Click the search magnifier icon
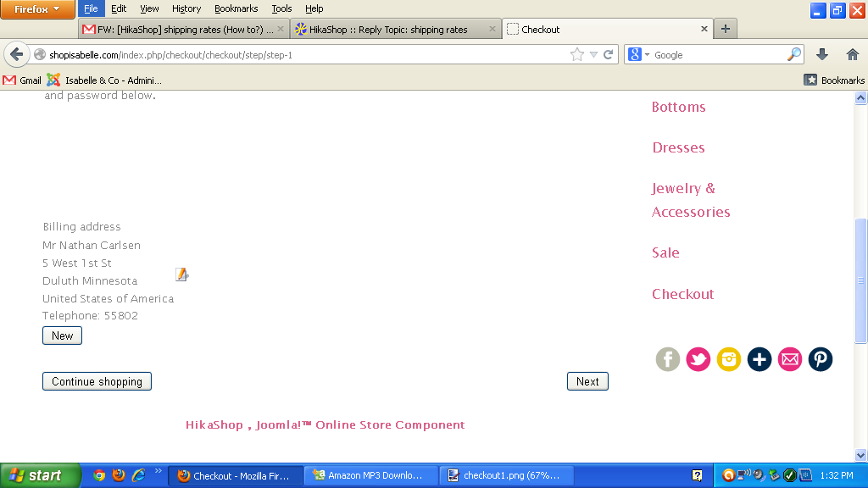 793,54
